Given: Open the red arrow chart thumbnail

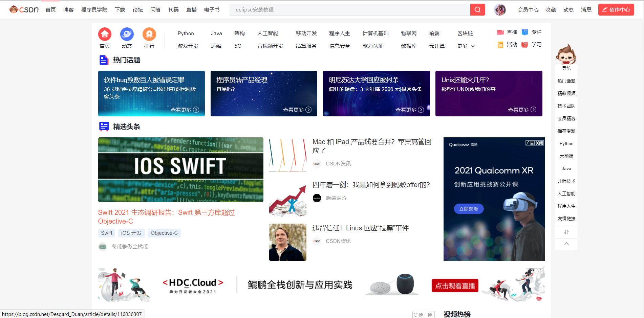Looking at the screenshot, I should tap(288, 199).
